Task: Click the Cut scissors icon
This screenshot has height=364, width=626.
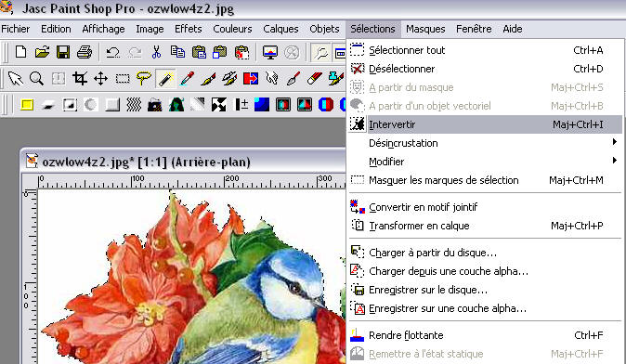Action: 156,52
